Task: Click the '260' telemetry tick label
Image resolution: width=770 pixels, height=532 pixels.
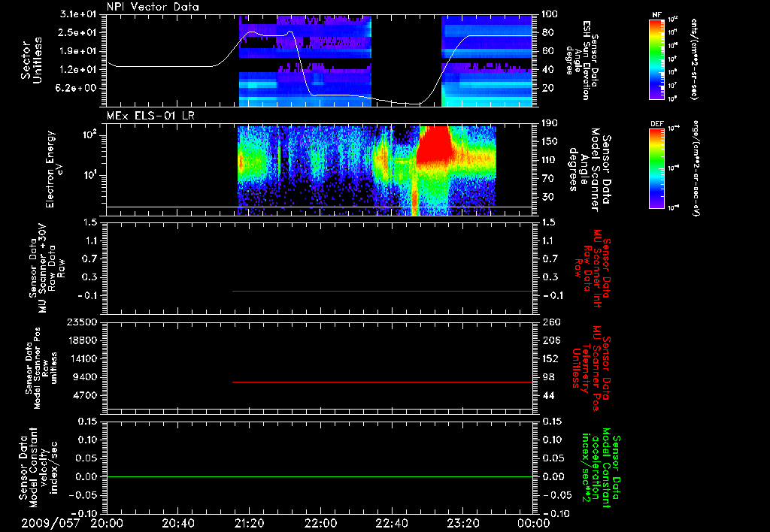Action: click(x=550, y=322)
